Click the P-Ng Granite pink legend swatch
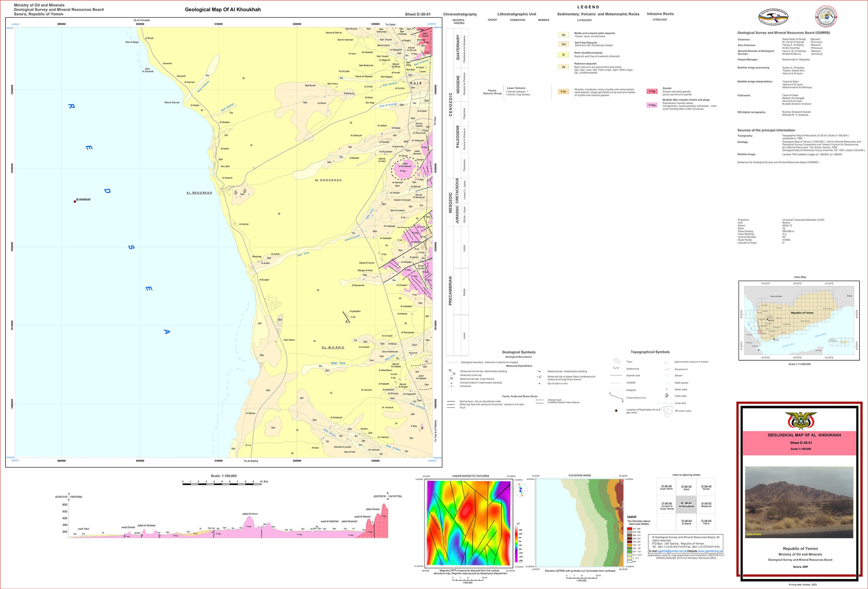 click(652, 91)
